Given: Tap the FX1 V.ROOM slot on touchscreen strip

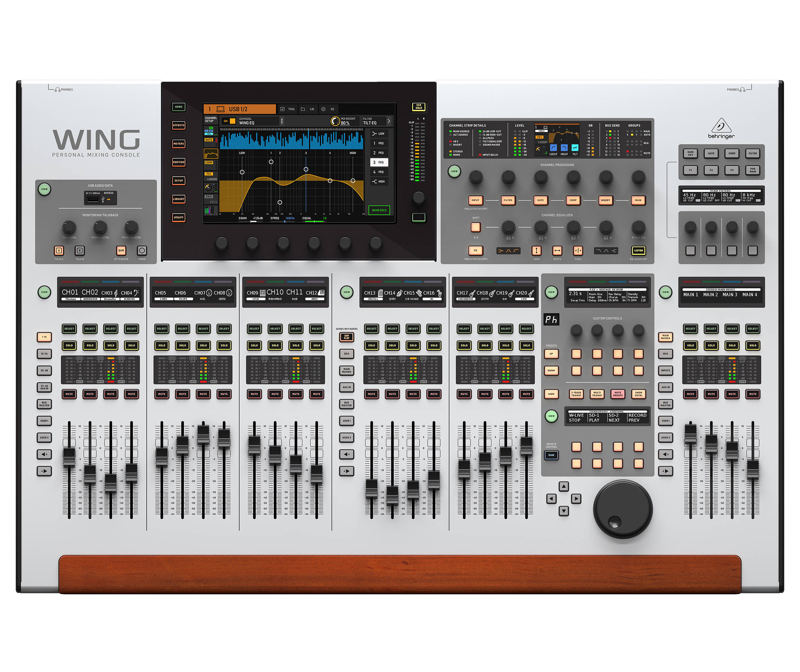Looking at the screenshot, I should 211,177.
